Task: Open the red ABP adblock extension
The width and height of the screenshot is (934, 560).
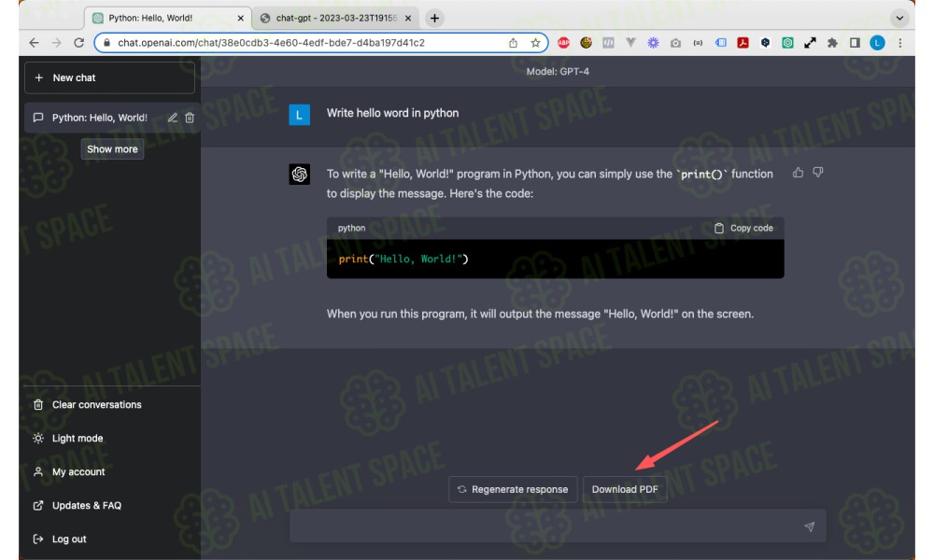Action: click(x=563, y=43)
